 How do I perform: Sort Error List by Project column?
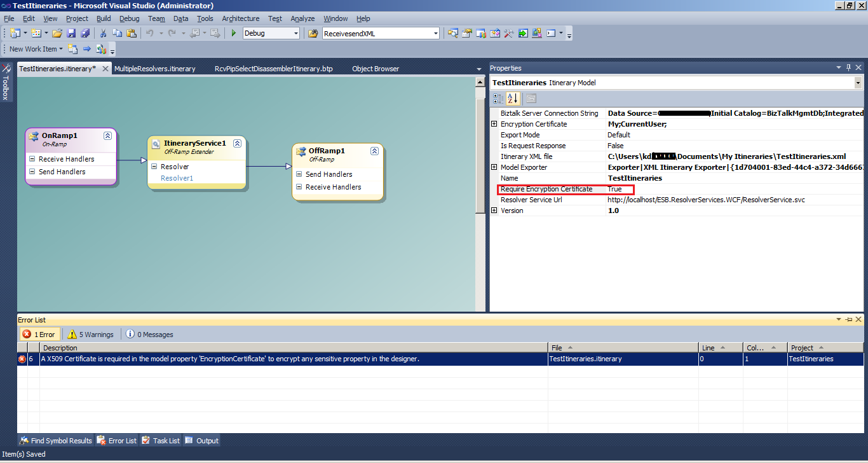point(826,348)
